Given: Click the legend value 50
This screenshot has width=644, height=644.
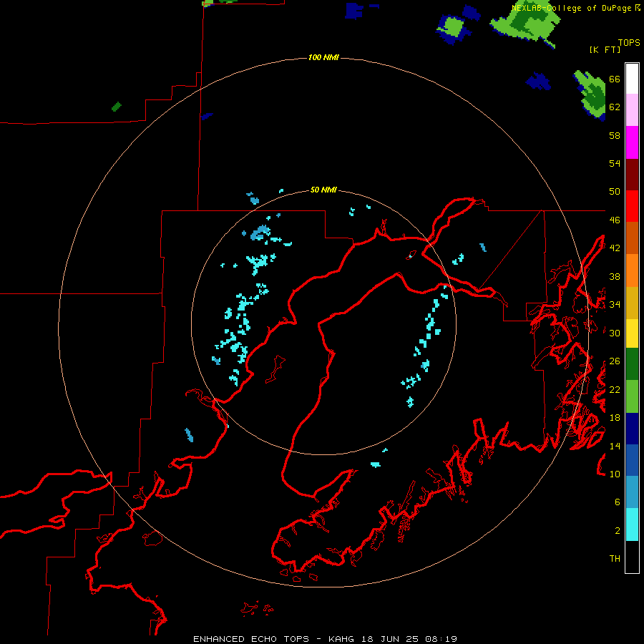Looking at the screenshot, I should pos(615,191).
